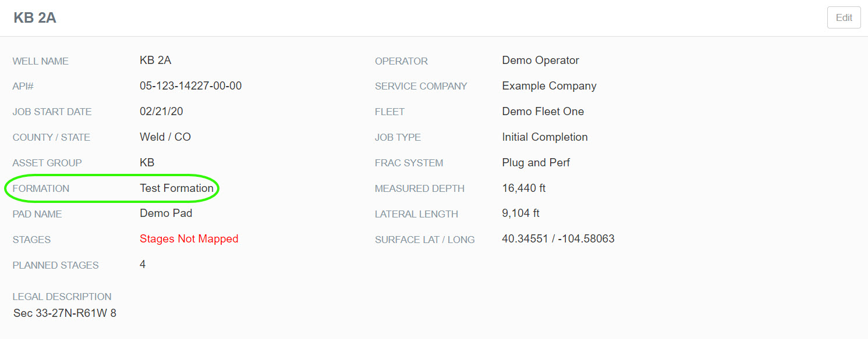868x339 pixels.
Task: Click the FORMATION field label
Action: 41,188
